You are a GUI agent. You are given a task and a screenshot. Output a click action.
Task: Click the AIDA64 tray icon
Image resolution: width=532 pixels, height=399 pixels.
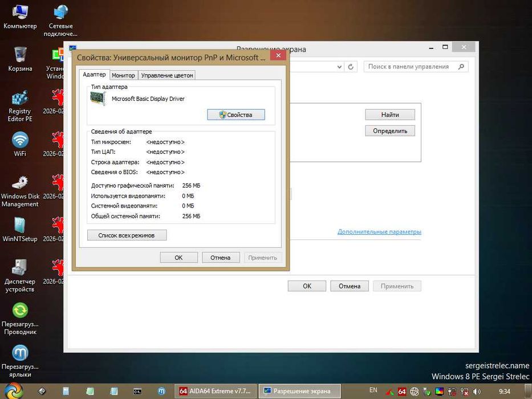point(402,392)
